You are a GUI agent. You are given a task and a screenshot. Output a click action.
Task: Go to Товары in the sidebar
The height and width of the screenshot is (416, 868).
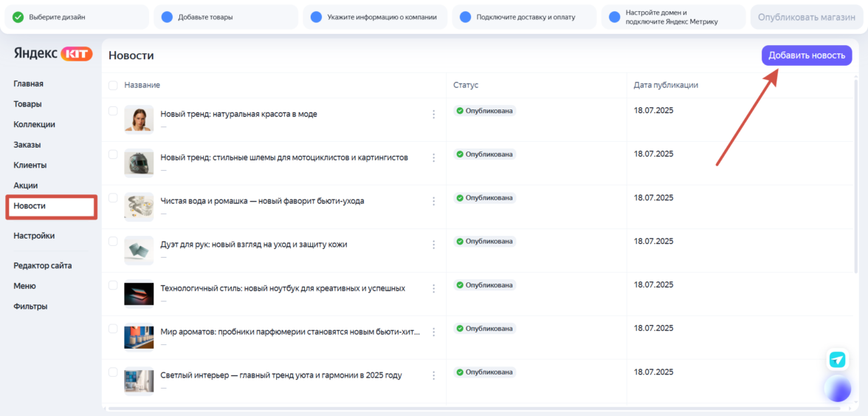point(27,104)
